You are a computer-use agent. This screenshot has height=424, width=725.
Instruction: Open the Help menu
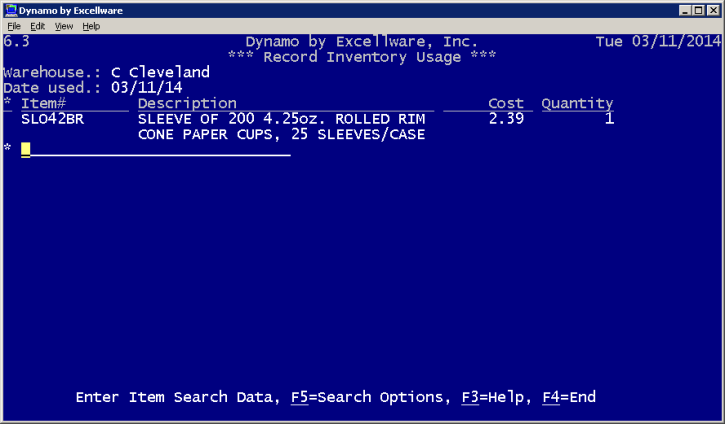click(x=91, y=26)
